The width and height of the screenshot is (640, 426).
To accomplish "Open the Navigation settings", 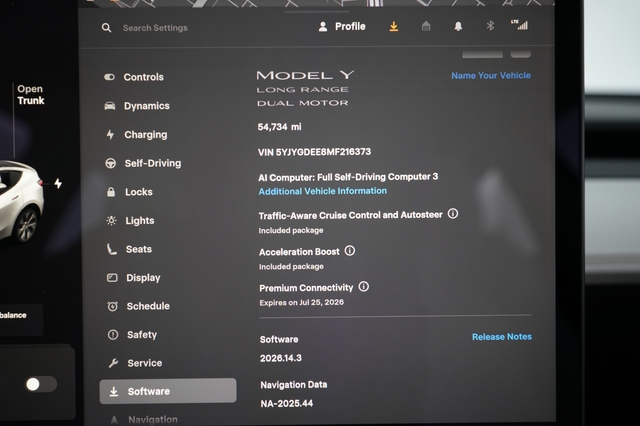I will (x=144, y=419).
